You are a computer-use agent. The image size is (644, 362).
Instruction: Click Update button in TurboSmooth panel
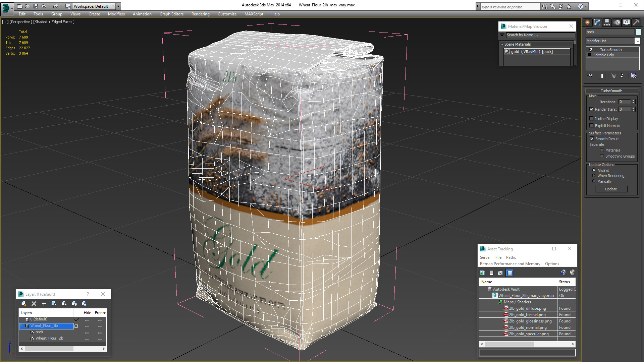[x=610, y=189]
